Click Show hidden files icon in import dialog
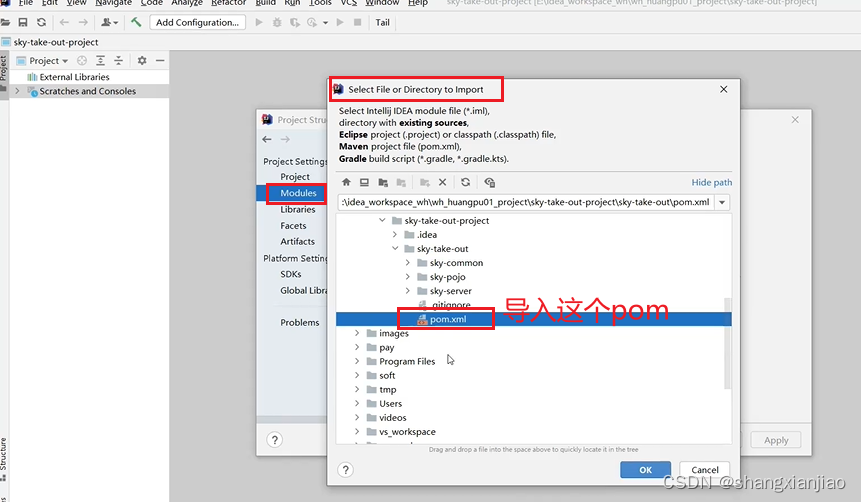This screenshot has width=861, height=502. click(490, 182)
